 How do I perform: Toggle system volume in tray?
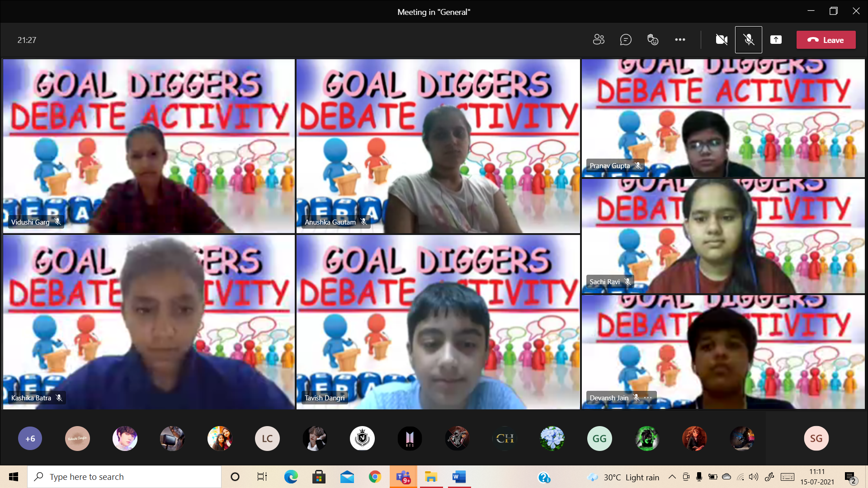click(x=753, y=477)
